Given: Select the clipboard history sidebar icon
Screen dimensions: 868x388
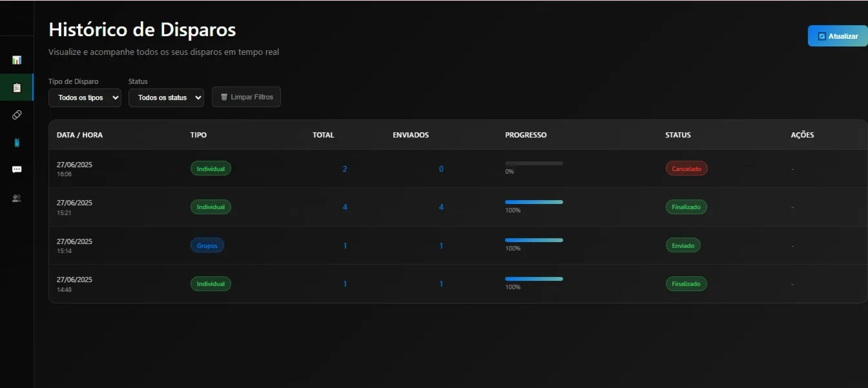Looking at the screenshot, I should coord(17,87).
